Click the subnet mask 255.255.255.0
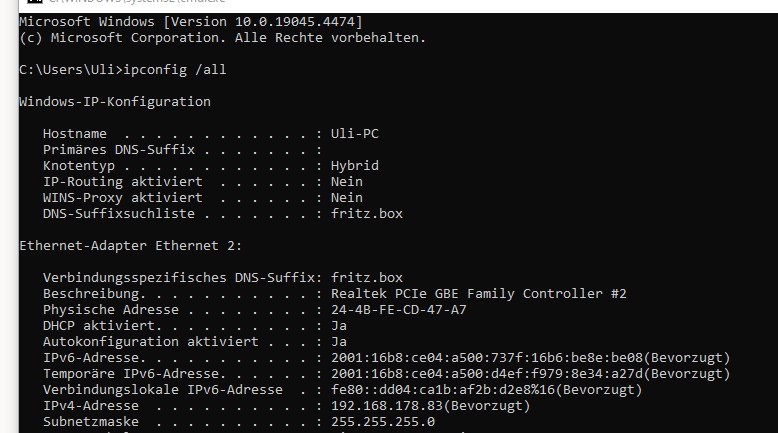This screenshot has width=778, height=433. (383, 422)
